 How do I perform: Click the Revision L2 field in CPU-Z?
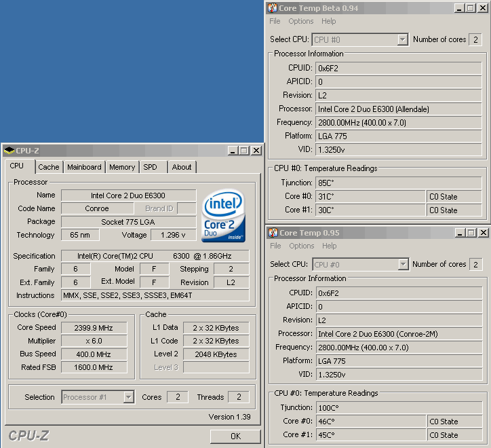click(x=231, y=282)
